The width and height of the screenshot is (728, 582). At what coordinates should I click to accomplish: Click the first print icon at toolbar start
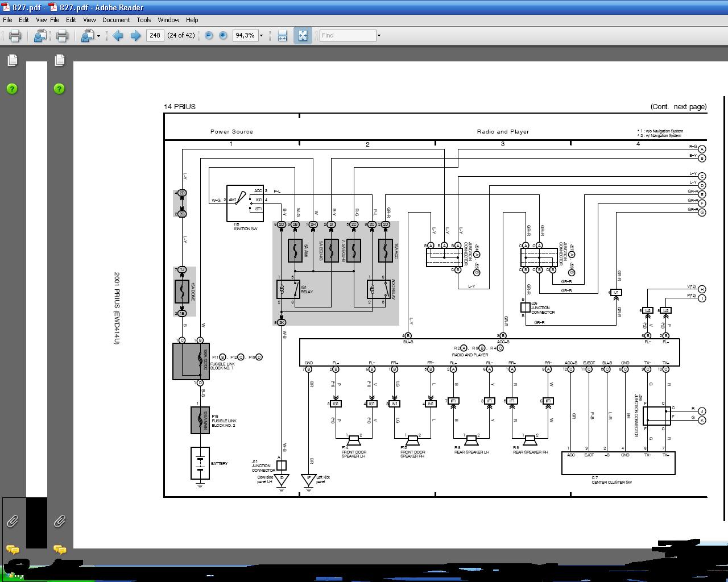tap(15, 36)
